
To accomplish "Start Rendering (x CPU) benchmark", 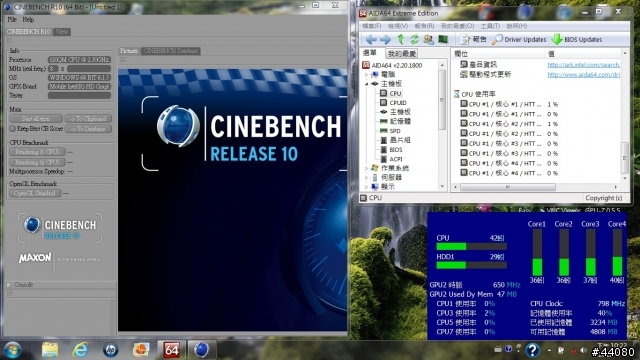I will [37, 162].
